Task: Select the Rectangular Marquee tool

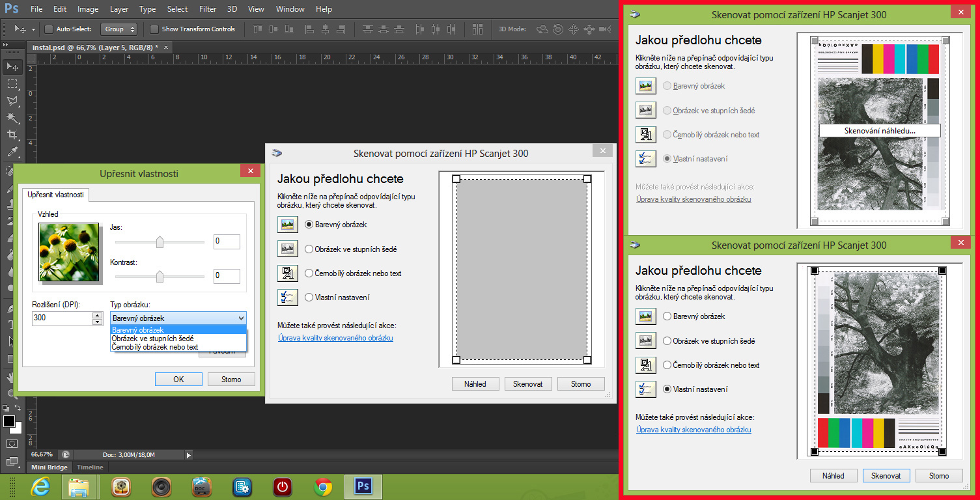Action: [12, 84]
